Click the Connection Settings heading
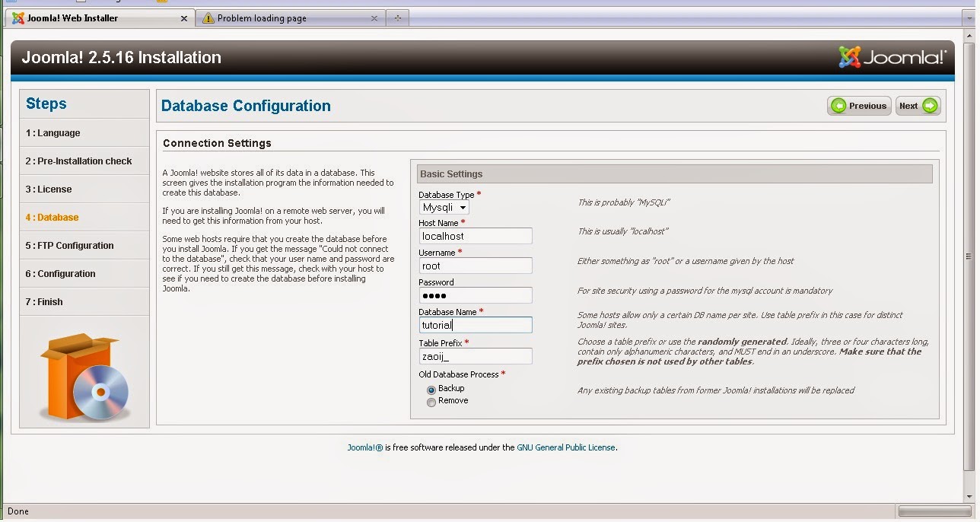The width and height of the screenshot is (980, 522). pos(217,143)
